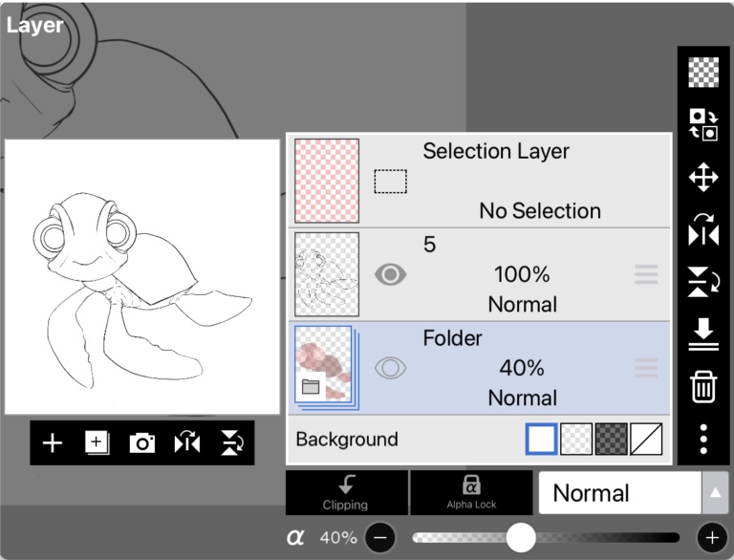
Task: Toggle Folder layer visibility eye
Action: (x=390, y=368)
